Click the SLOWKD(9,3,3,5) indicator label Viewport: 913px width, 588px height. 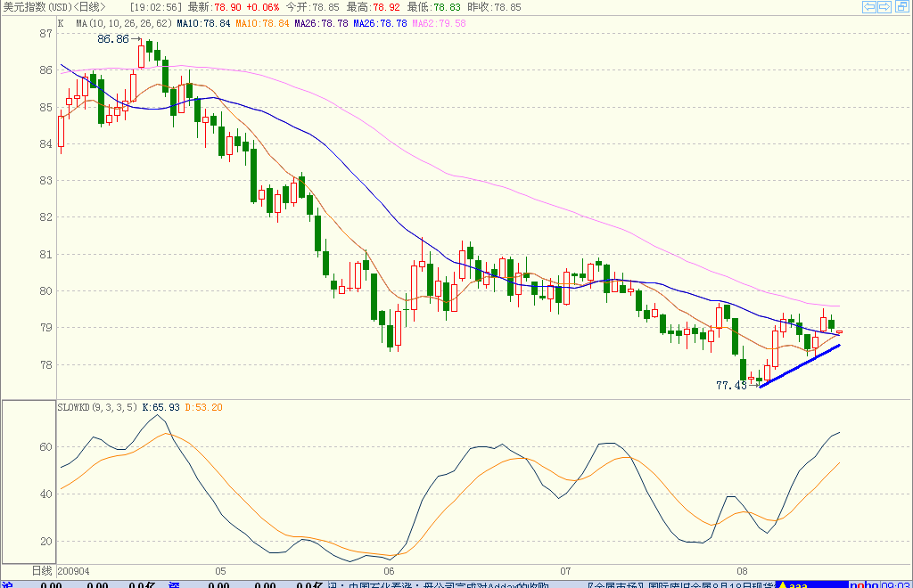click(x=98, y=407)
